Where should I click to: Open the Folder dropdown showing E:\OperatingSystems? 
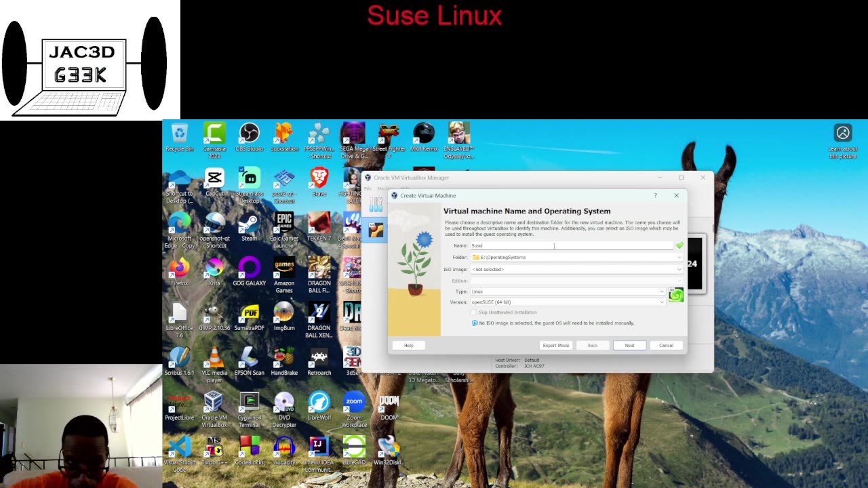[576, 258]
